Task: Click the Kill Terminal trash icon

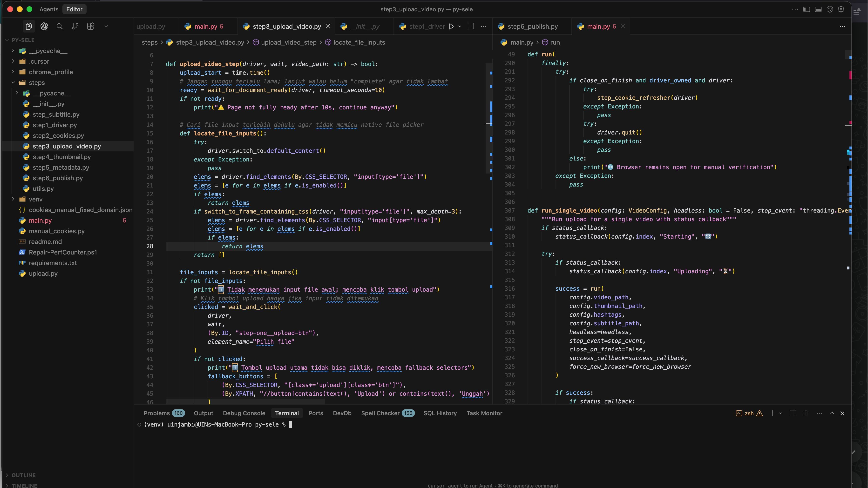Action: pyautogui.click(x=806, y=413)
